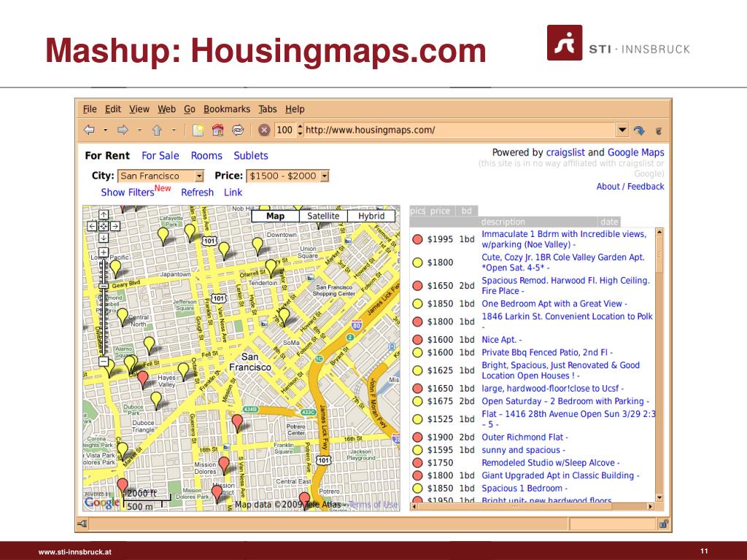Click the Up one level arrow
This screenshot has width=747, height=560.
(158, 130)
